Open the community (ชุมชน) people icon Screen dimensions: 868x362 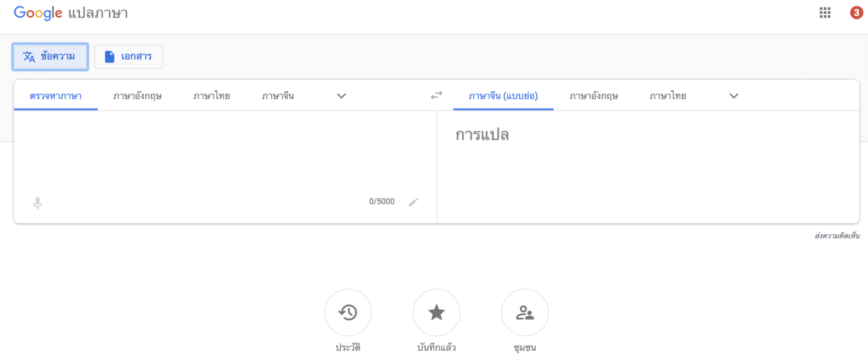pos(525,313)
